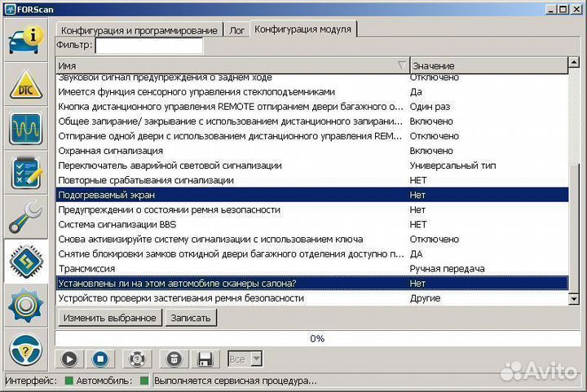This screenshot has height=392, width=587.
Task: Click the 0% progress bar
Action: point(317,338)
